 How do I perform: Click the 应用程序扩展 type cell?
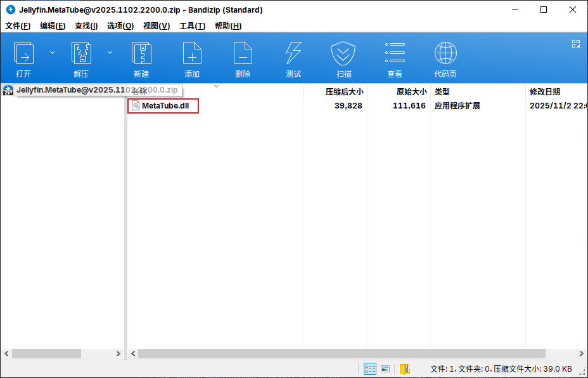[x=457, y=106]
